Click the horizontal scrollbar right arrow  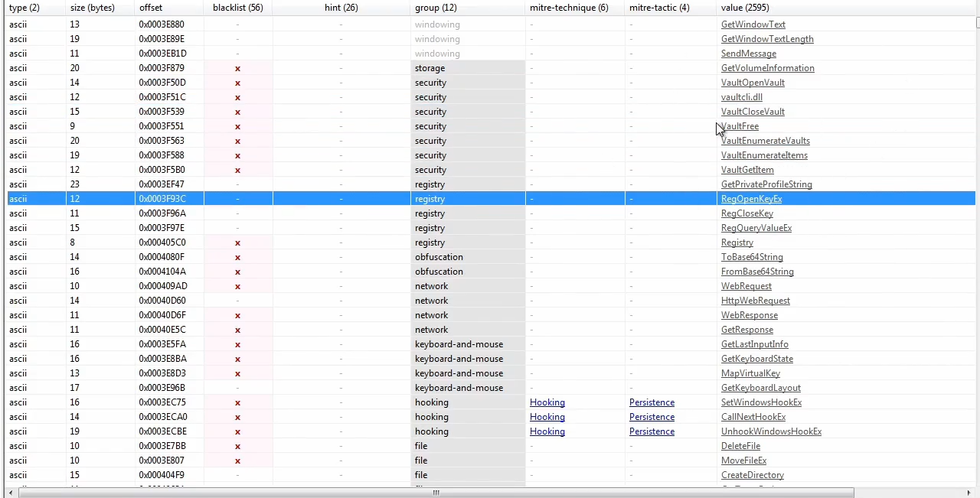[969, 493]
